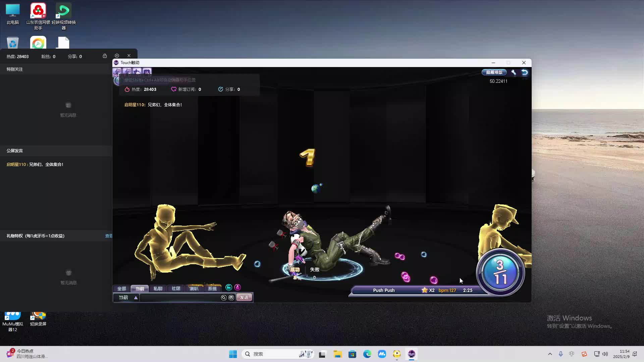Expand the 当前 channel dropdown arrow

[136, 298]
